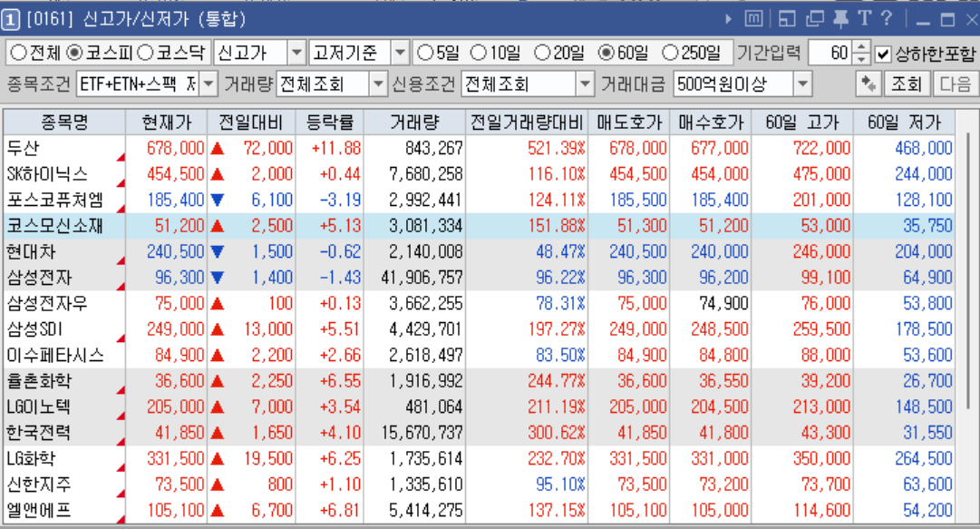Open the 종목조건 ETF+ETN+스팩 dropdown
This screenshot has height=529, width=980.
[x=209, y=83]
